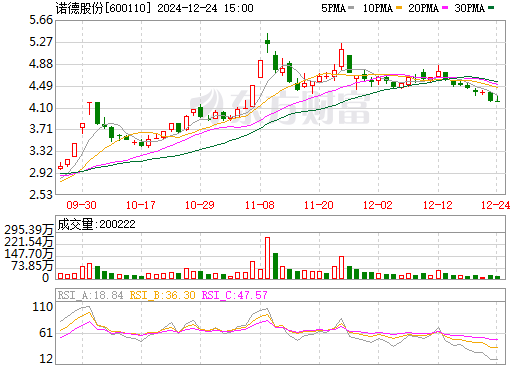Click the 2.92 price axis label

click(41, 173)
